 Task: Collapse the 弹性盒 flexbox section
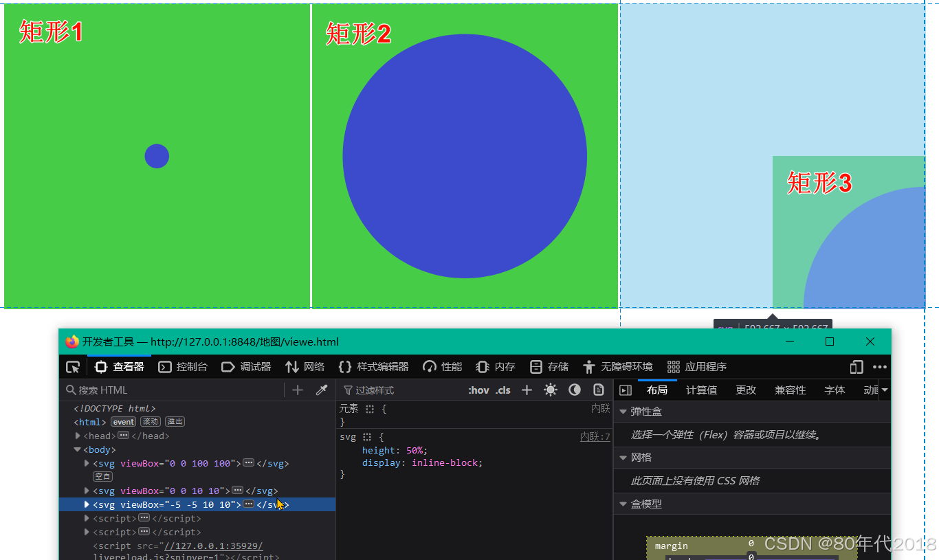pos(623,412)
